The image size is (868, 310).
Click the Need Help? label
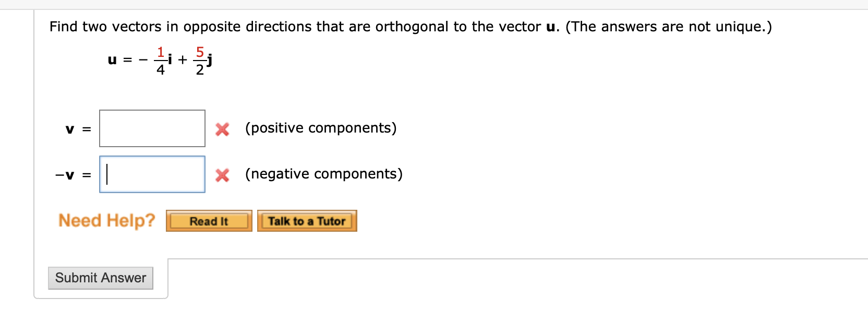coord(106,221)
